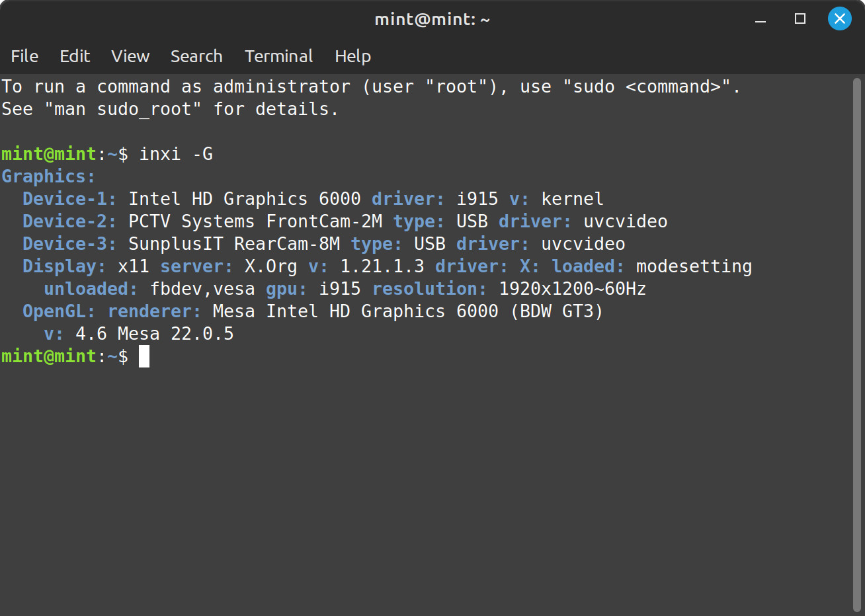Screen dimensions: 865x616
Task: Open the Terminal menu
Action: pyautogui.click(x=278, y=56)
